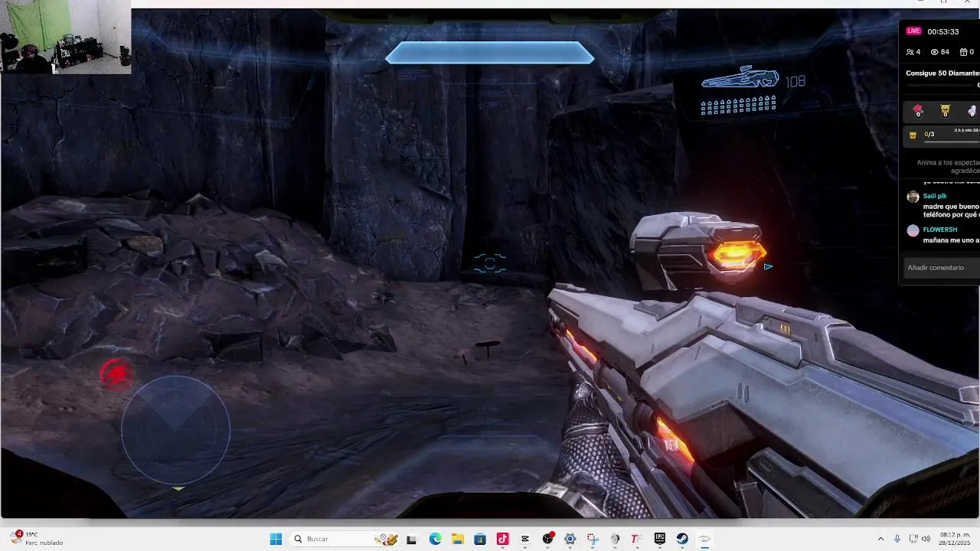View the gifts icon showing 0

point(966,52)
